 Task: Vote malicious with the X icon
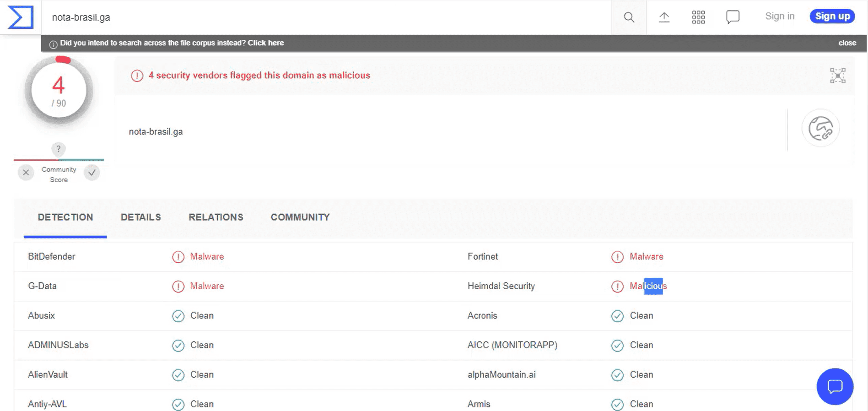tap(26, 173)
